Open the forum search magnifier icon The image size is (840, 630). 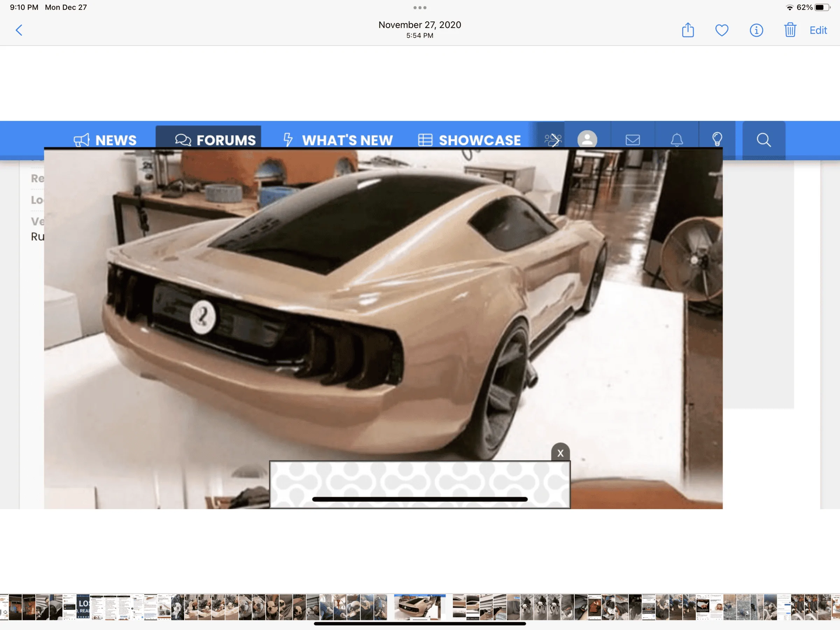[x=764, y=140]
